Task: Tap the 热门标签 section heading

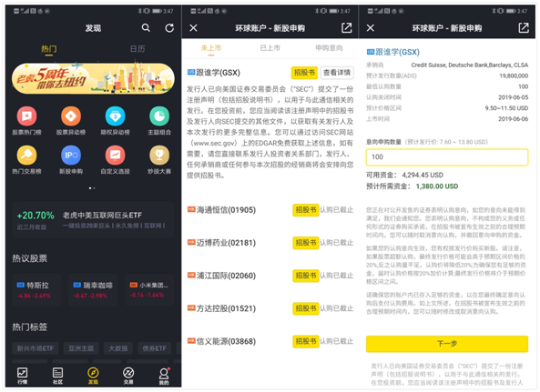Action: coord(30,327)
